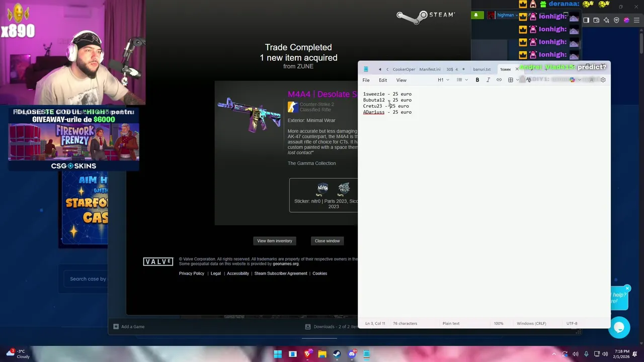Screen dimensions: 644x362
Task: Click the clear formatting icon in Notepad
Action: coord(528,80)
